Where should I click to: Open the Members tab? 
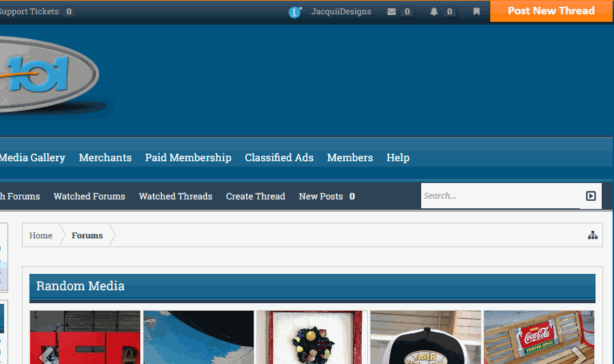point(349,158)
